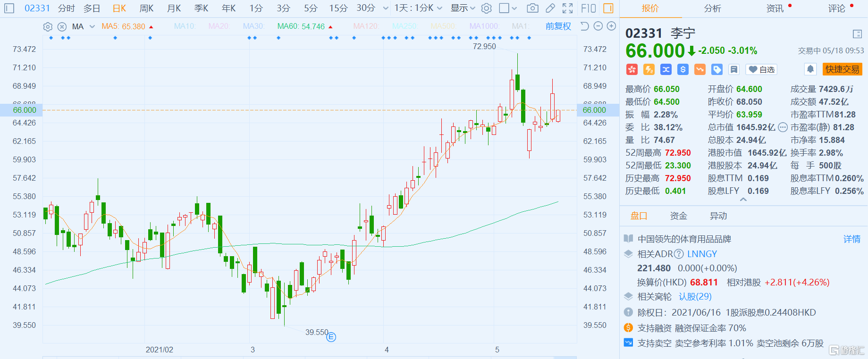Click the 02331 stock code in toolbar
This screenshot has height=359, width=868.
[x=37, y=8]
